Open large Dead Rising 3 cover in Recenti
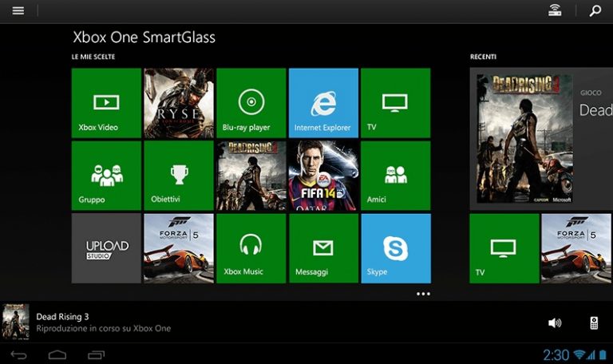Screen dimensions: 613x364 pos(524,138)
